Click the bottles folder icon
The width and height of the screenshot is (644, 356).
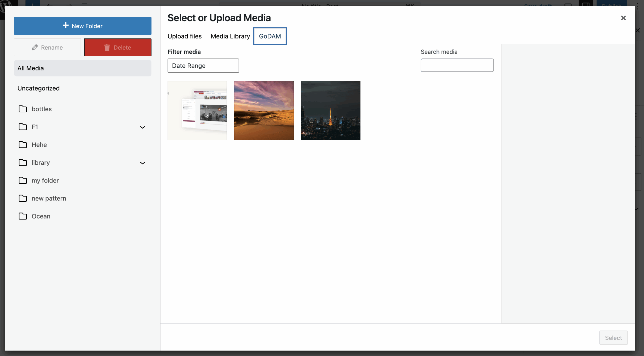(23, 109)
